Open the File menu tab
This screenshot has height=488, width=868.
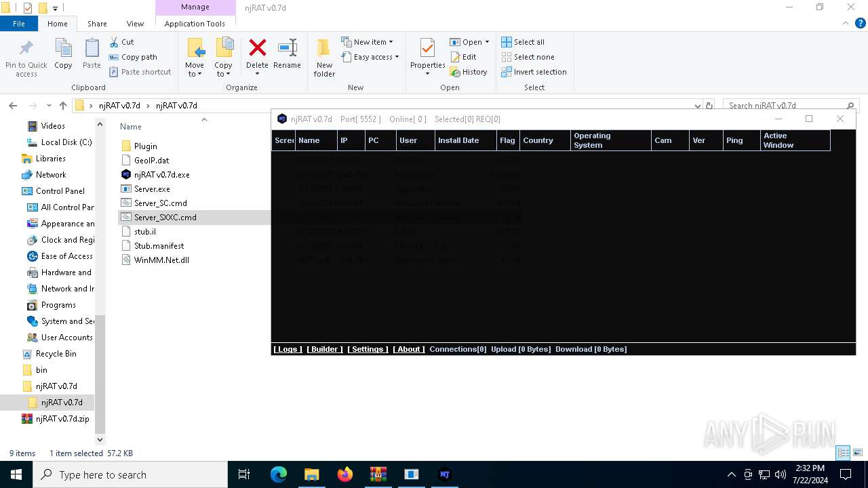click(19, 24)
